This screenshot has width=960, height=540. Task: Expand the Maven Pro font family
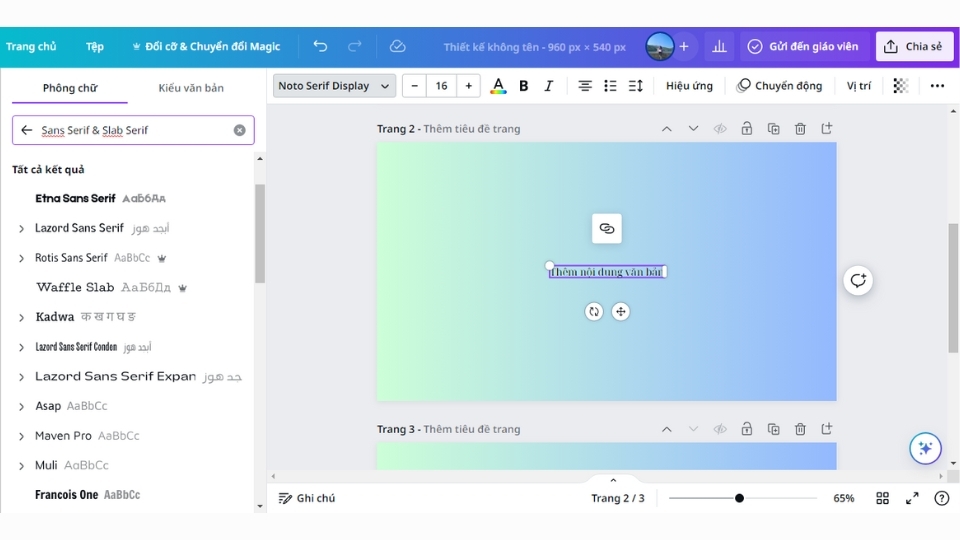21,437
